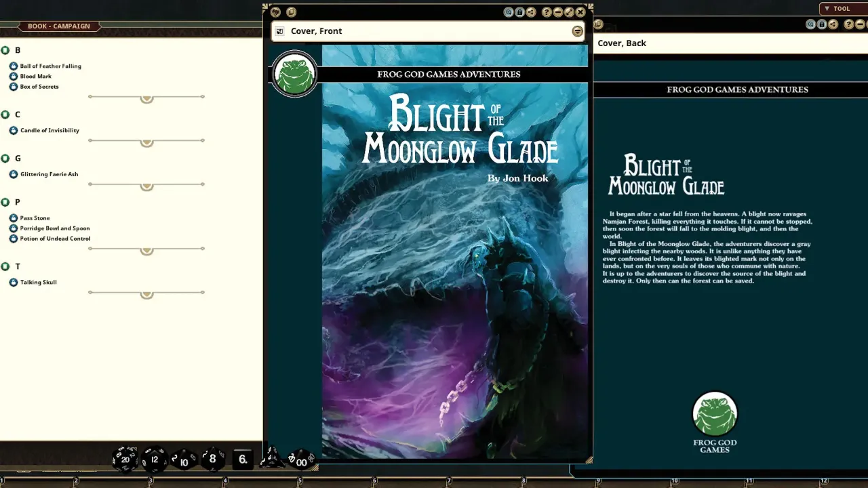Open the Porridge Bowl and Spoon entry
Viewport: 868px width, 488px height.
(55, 228)
